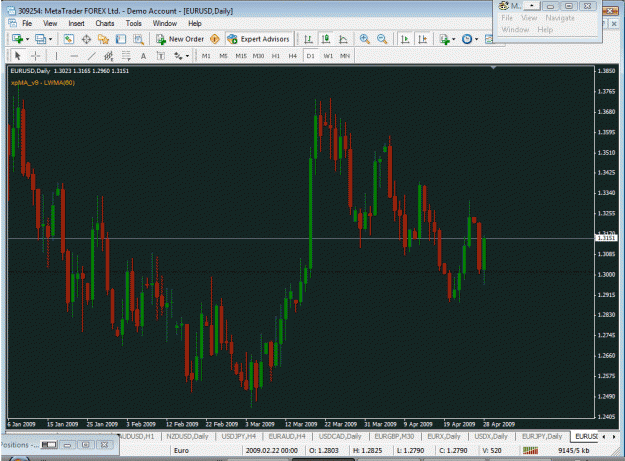Switch to line chart display
The height and width of the screenshot is (461, 625).
tap(343, 39)
